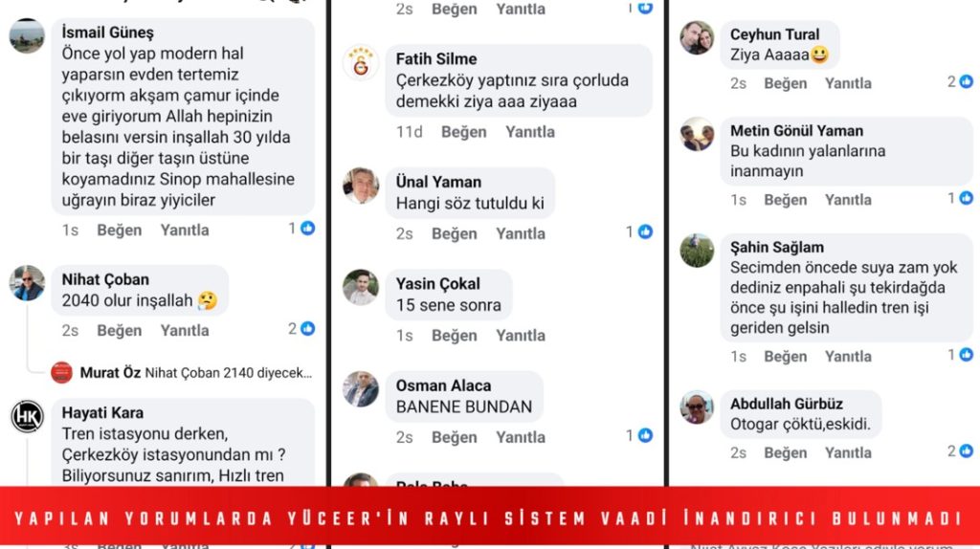Click the like reaction icon on Ceyhun Tural's comment
Viewport: 980px width, 549px height.
(967, 81)
